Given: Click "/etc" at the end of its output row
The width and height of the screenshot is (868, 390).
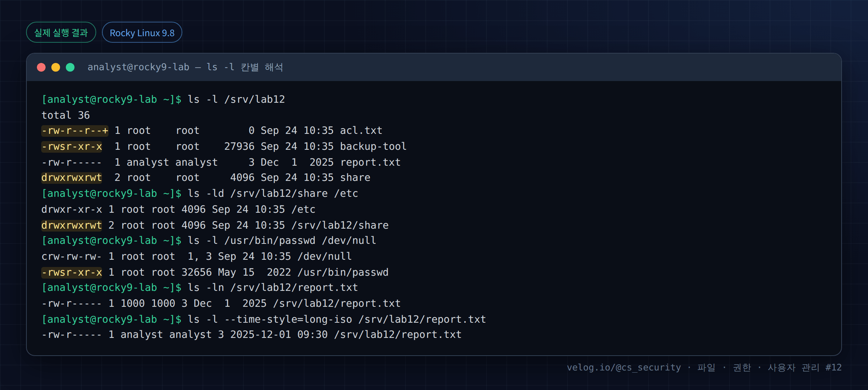Looking at the screenshot, I should (303, 209).
